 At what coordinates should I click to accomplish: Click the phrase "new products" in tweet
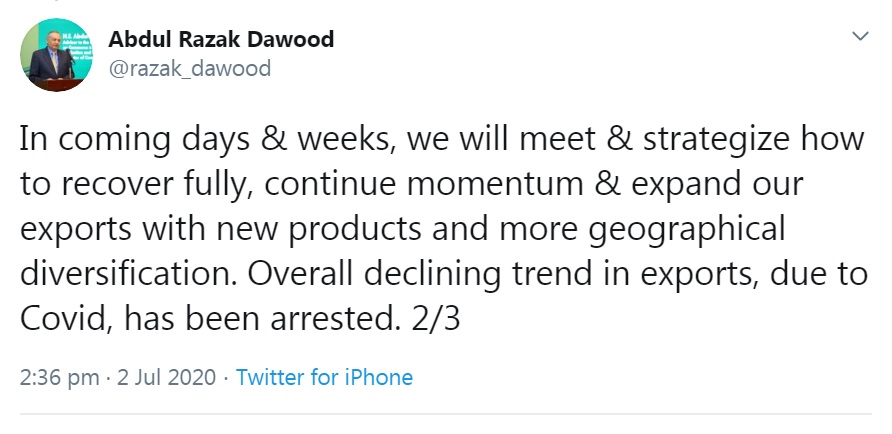tap(314, 228)
